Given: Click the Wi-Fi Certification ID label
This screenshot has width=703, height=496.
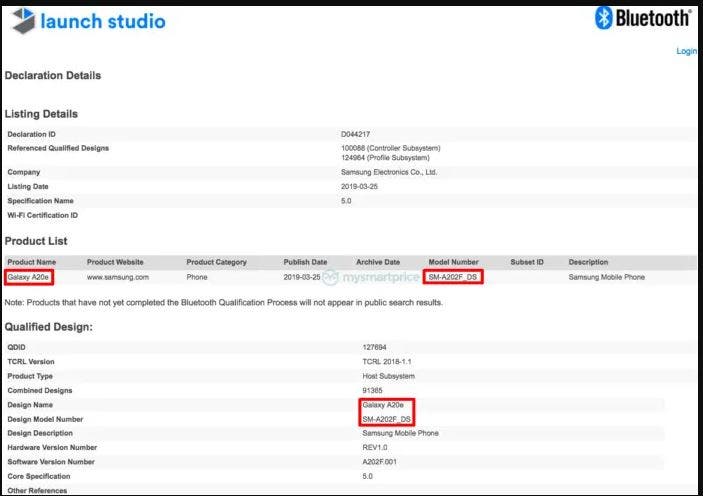Looking at the screenshot, I should pos(43,215).
